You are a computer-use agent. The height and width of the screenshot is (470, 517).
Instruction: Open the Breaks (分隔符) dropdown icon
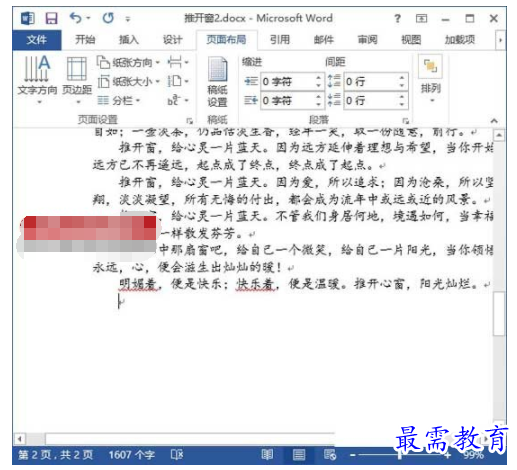(178, 62)
